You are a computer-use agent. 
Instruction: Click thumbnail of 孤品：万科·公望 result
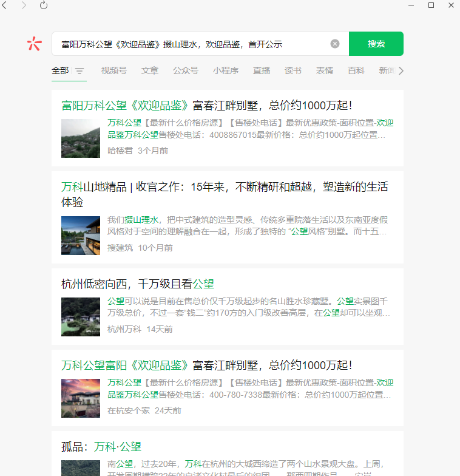click(81, 468)
